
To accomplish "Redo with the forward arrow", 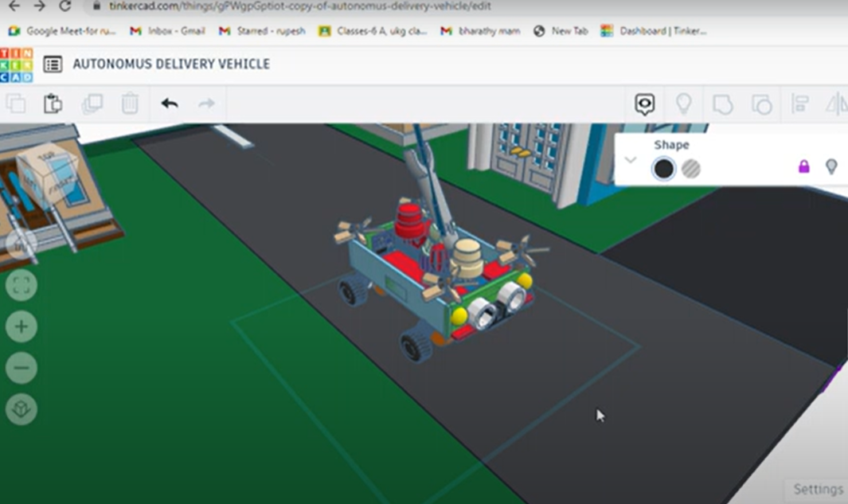I will click(206, 104).
